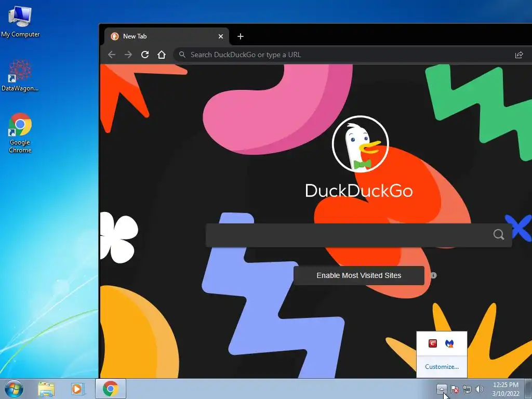Click the taskbar clock showing 12:25 PM
The image size is (532, 399).
(506, 389)
